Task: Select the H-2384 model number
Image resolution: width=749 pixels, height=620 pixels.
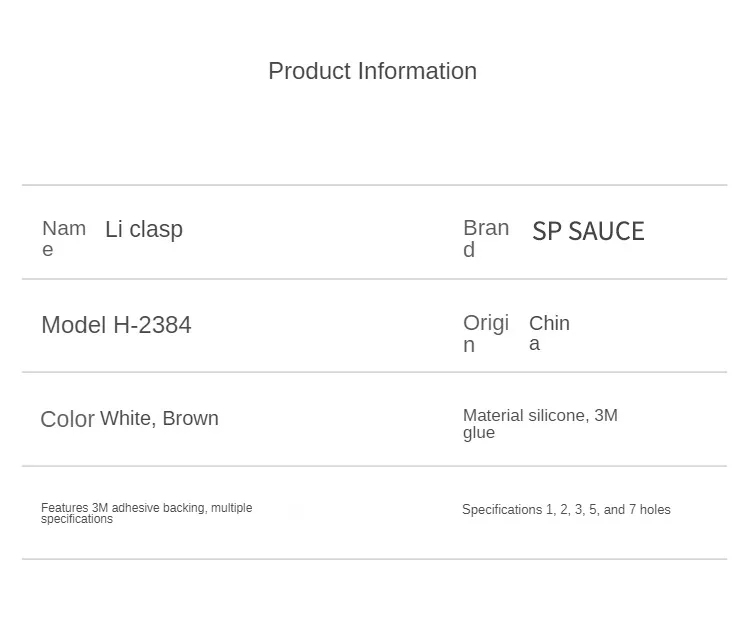Action: 152,325
